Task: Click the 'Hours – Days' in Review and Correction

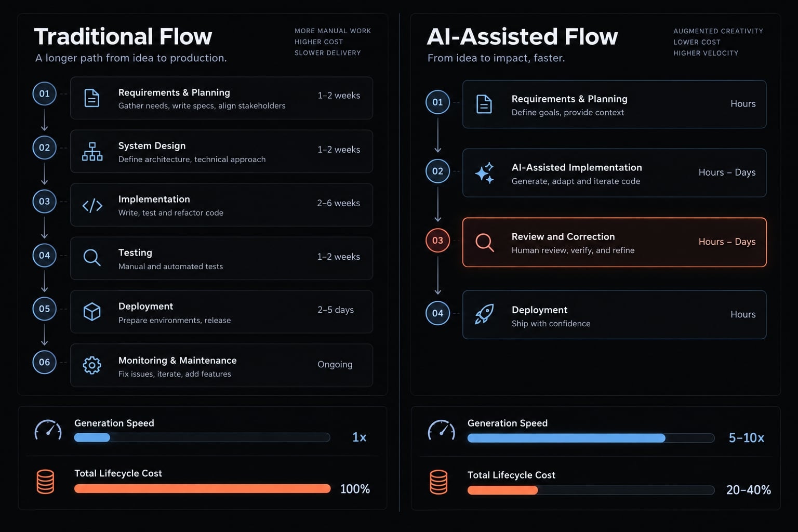Action: click(727, 242)
